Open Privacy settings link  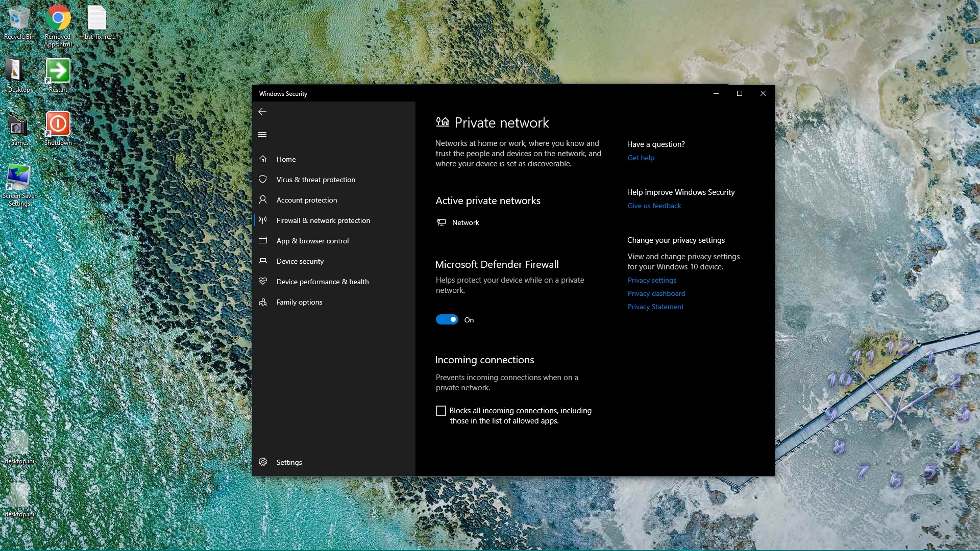tap(652, 280)
